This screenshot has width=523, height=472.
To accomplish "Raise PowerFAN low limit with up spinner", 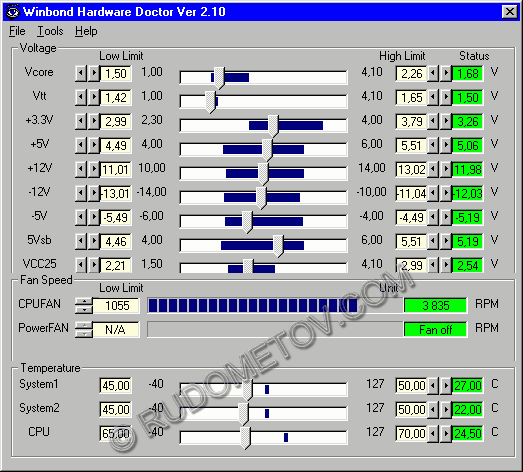I will point(84,326).
